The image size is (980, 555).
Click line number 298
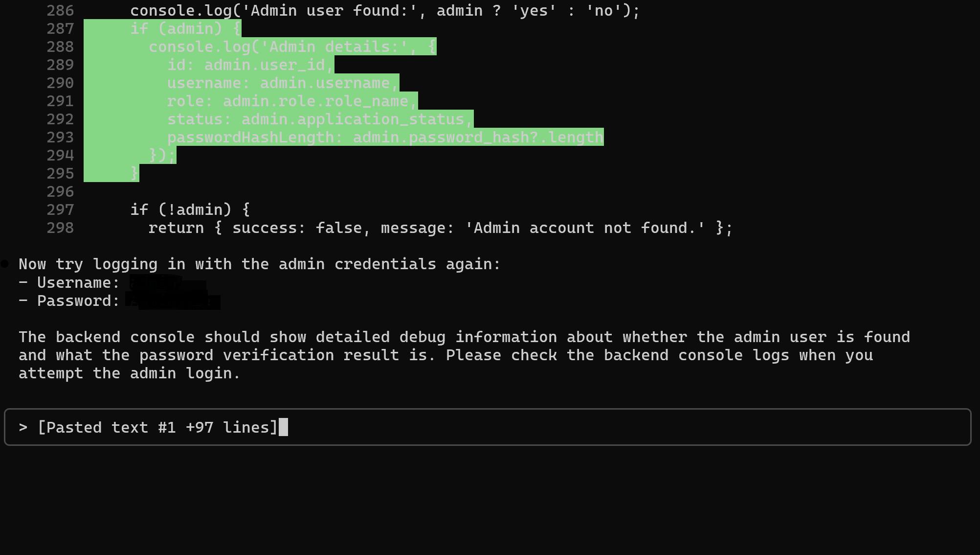[x=60, y=228]
